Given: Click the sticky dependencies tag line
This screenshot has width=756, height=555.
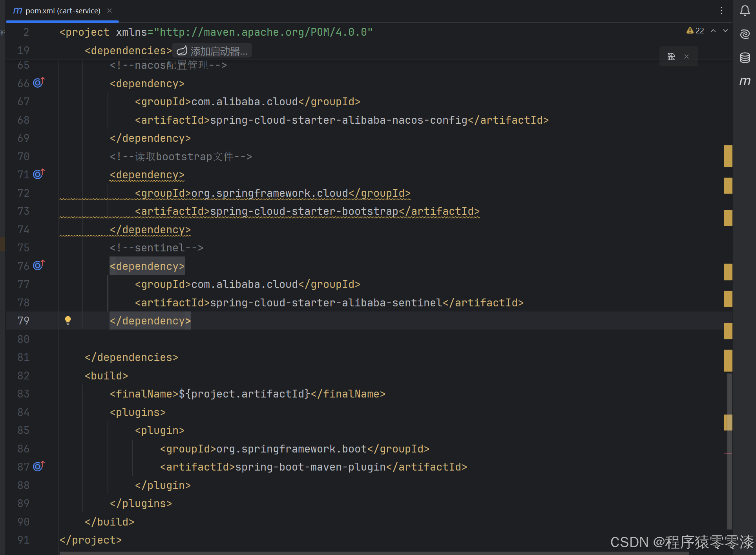Looking at the screenshot, I should tap(128, 51).
